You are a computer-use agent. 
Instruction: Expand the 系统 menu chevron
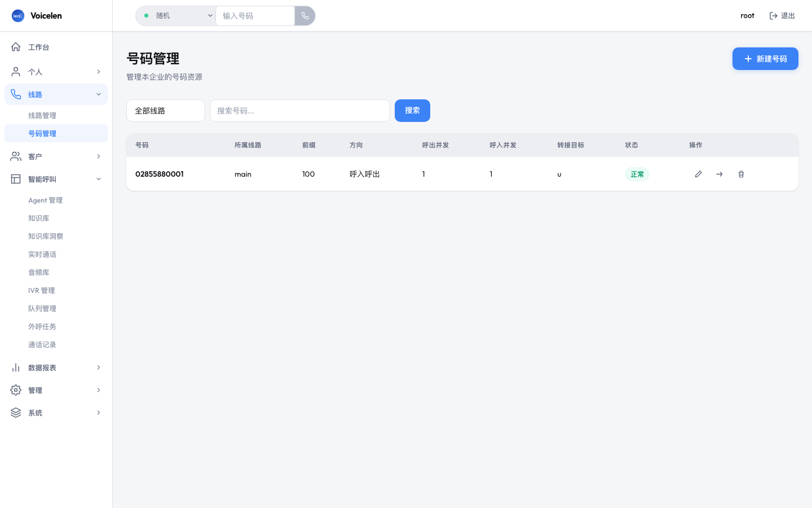click(x=99, y=413)
